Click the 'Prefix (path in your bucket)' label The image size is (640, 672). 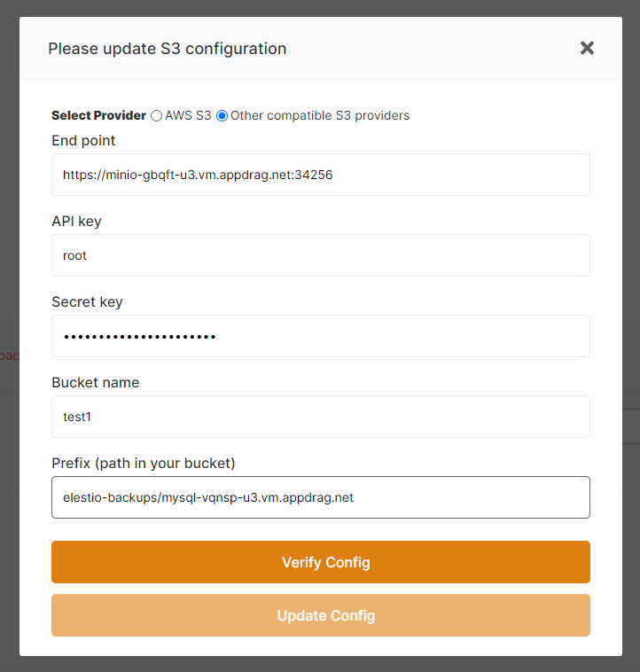143,463
